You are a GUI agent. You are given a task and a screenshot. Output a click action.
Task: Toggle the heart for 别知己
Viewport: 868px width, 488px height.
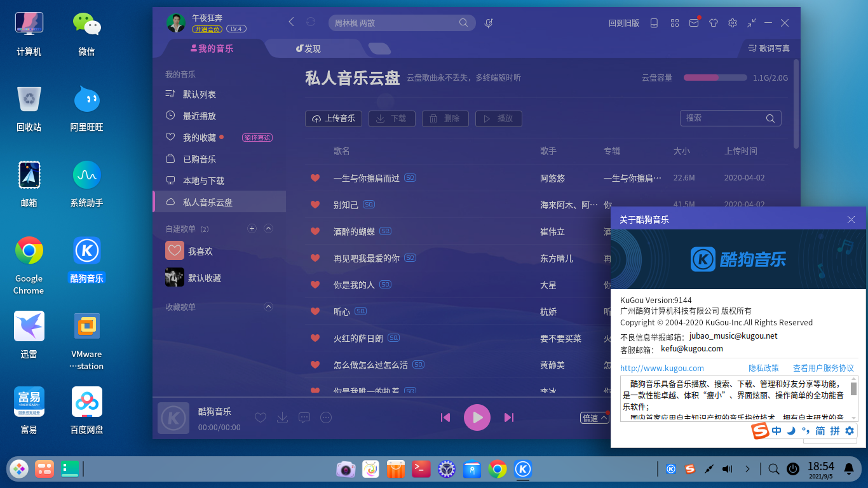[x=315, y=205]
